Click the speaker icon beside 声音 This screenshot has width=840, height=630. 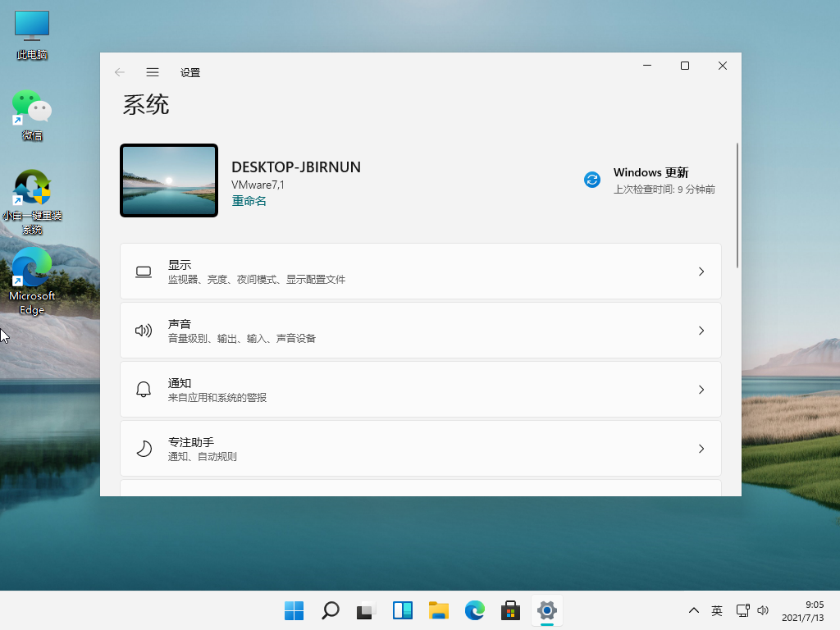(144, 330)
